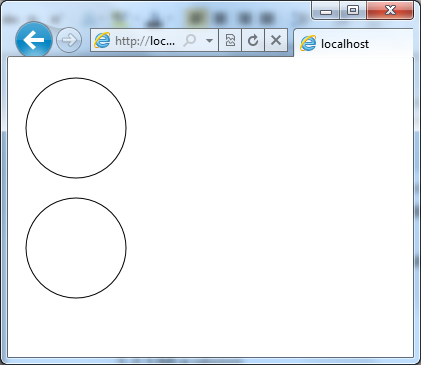Stop loading with the X icon beside Refresh
Viewport: 421px width, 365px height.
point(276,40)
